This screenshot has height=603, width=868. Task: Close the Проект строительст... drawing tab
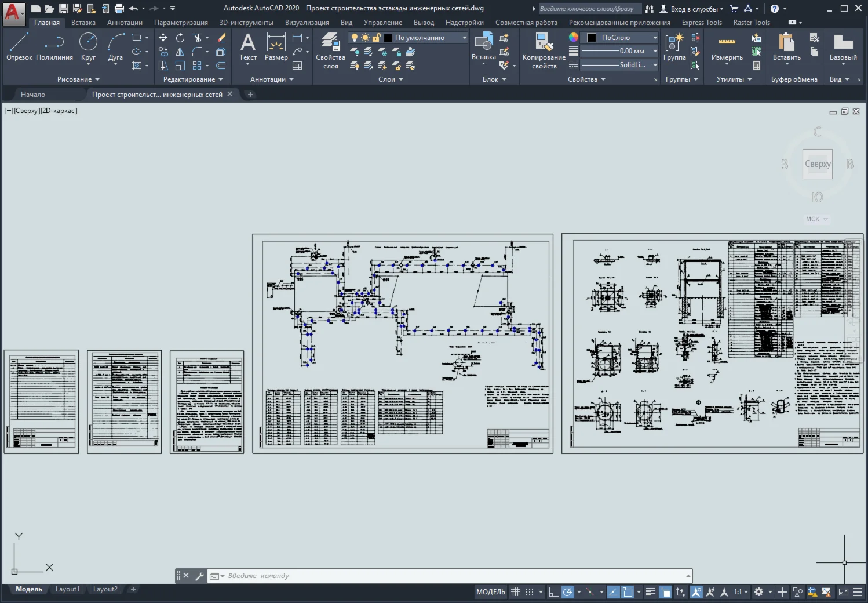coord(230,94)
